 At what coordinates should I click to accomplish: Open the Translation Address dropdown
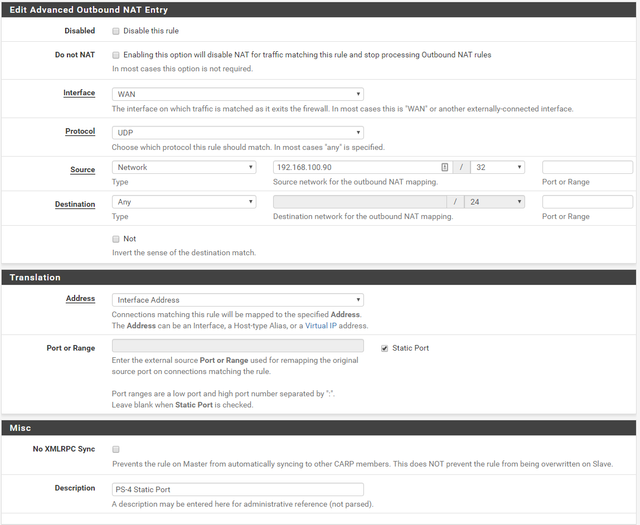[238, 300]
